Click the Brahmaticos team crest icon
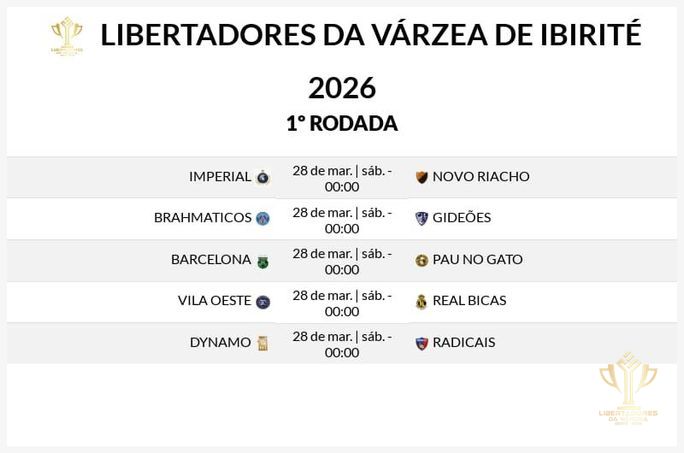684x453 pixels. (x=263, y=218)
